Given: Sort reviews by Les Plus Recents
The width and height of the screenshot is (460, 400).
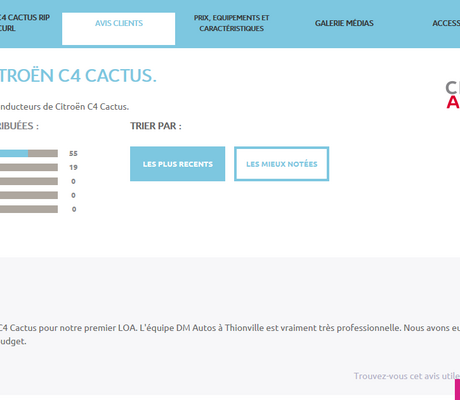Looking at the screenshot, I should (177, 164).
